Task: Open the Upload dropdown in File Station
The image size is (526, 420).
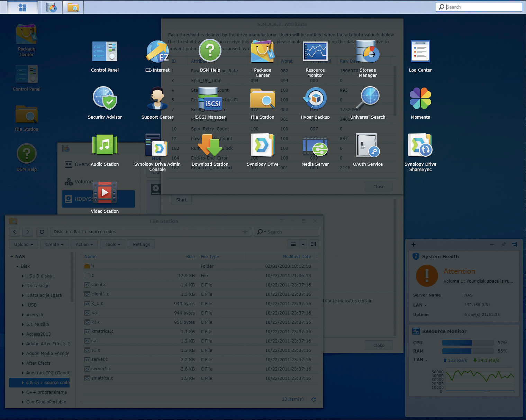Action: (24, 244)
